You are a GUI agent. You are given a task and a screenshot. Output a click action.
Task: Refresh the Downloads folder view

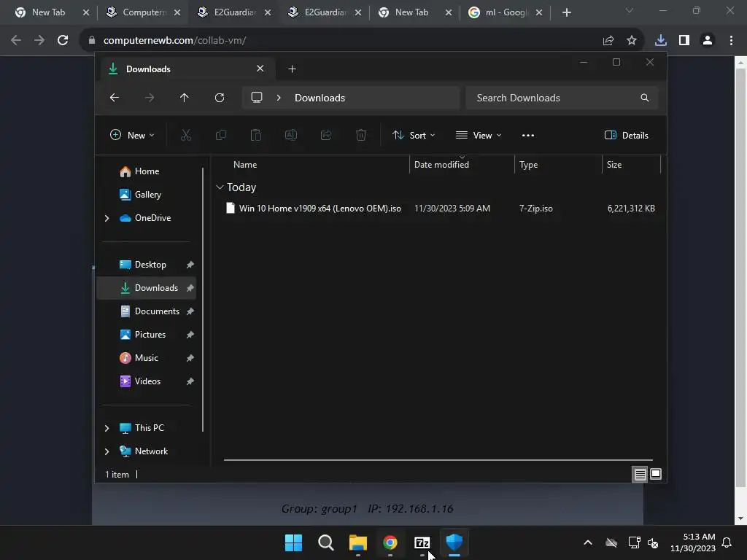tap(219, 98)
